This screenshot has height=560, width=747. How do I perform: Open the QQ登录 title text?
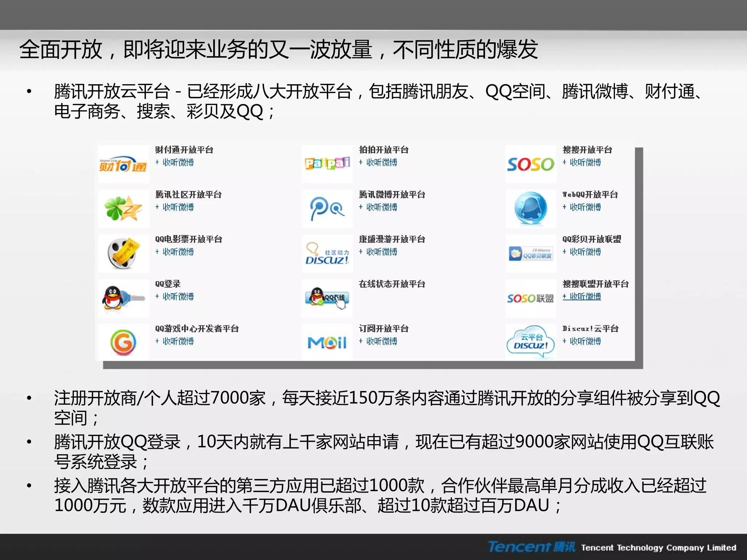click(x=168, y=284)
